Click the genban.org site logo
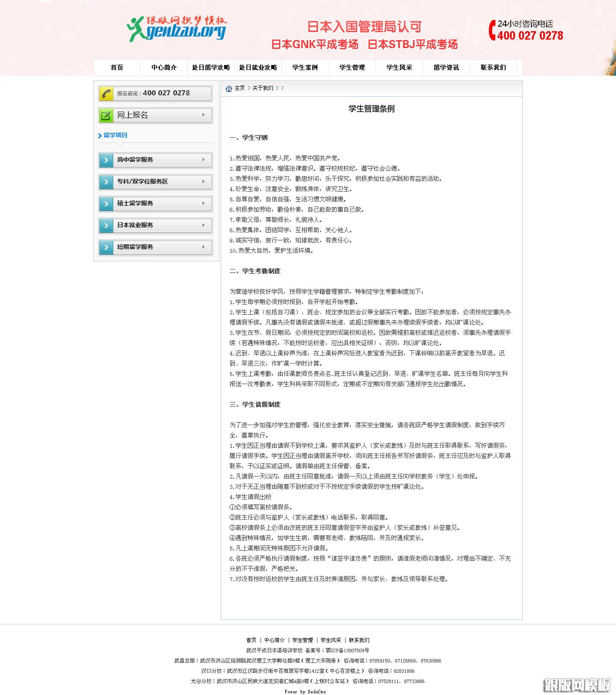The height and width of the screenshot is (695, 616). pyautogui.click(x=177, y=29)
